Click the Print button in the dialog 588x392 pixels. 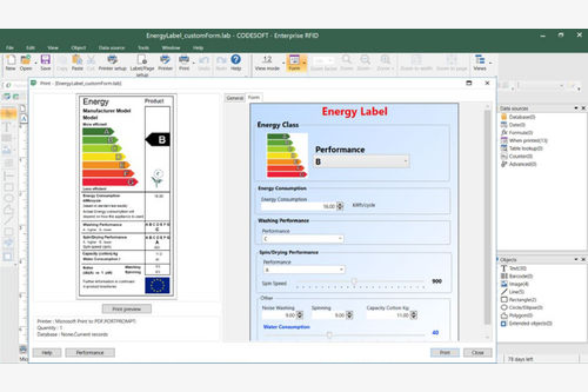click(445, 352)
